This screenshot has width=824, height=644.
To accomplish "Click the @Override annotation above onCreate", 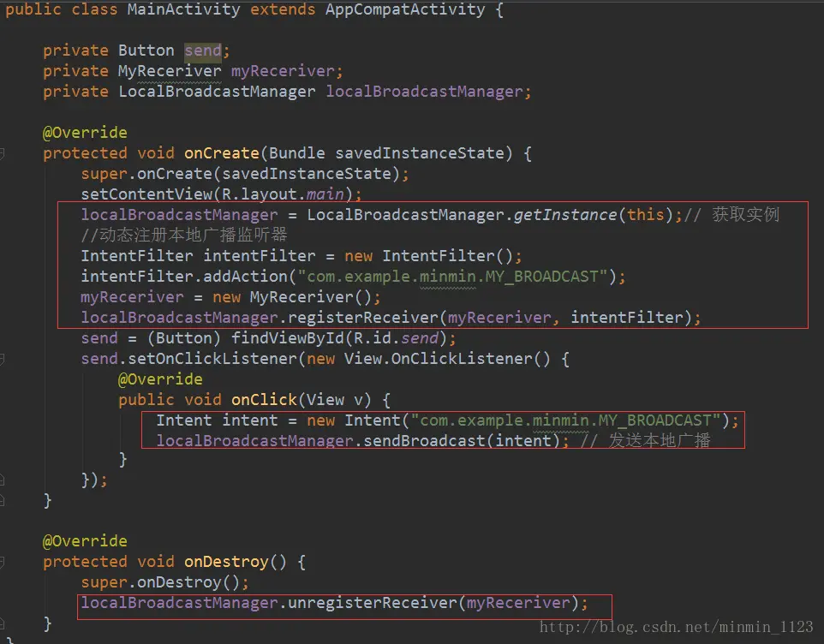I will click(85, 133).
